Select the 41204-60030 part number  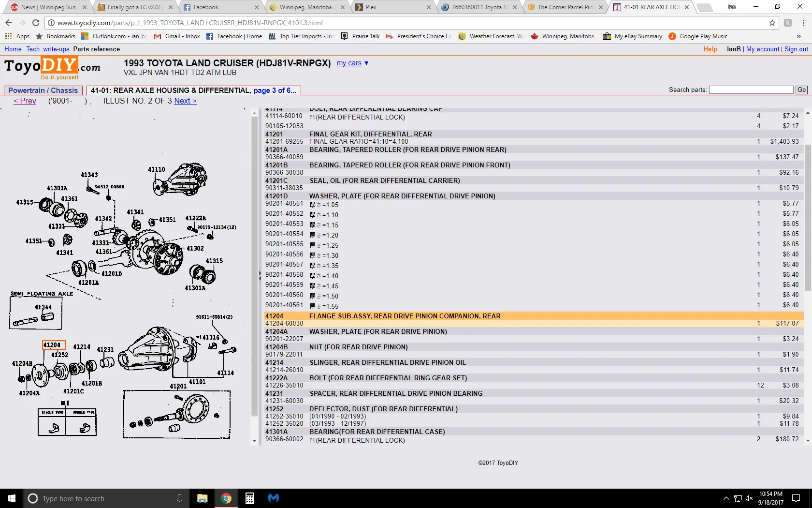[284, 324]
